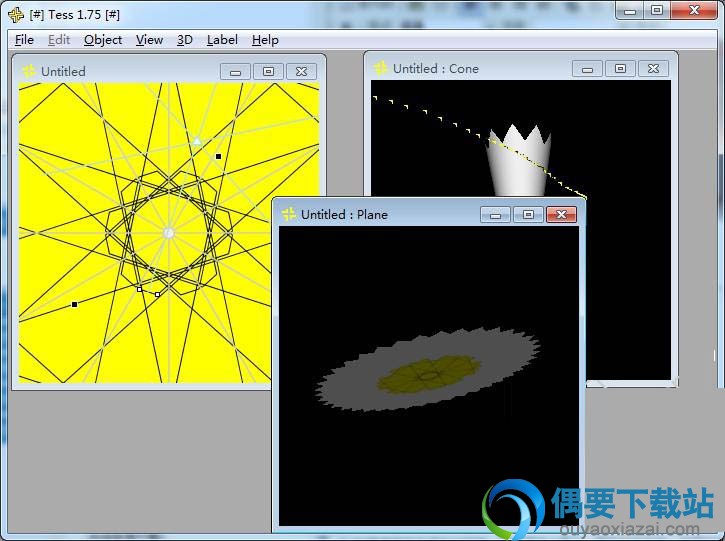Open the 3D menu

[184, 40]
